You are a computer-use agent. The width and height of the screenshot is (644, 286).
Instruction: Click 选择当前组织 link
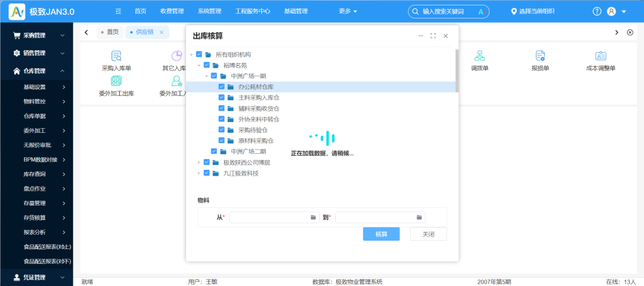537,11
